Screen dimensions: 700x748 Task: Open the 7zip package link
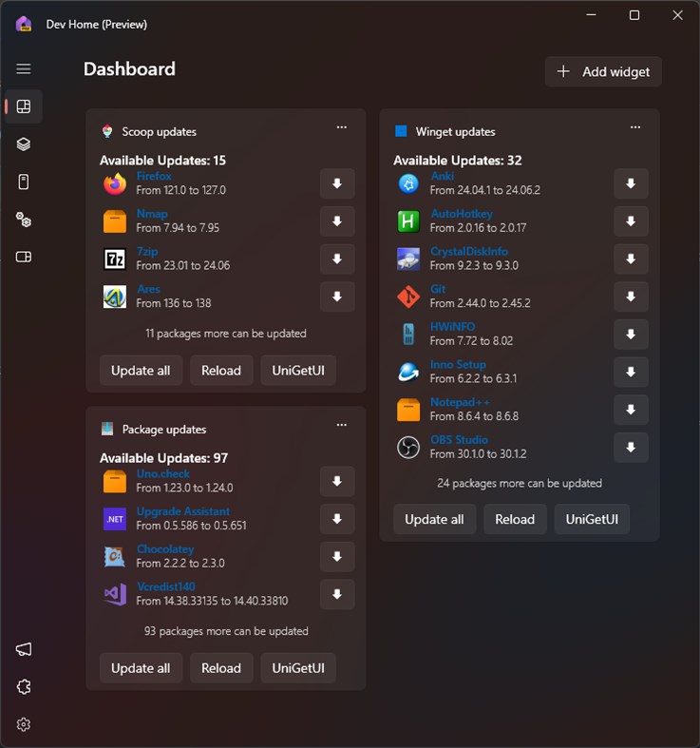(147, 252)
